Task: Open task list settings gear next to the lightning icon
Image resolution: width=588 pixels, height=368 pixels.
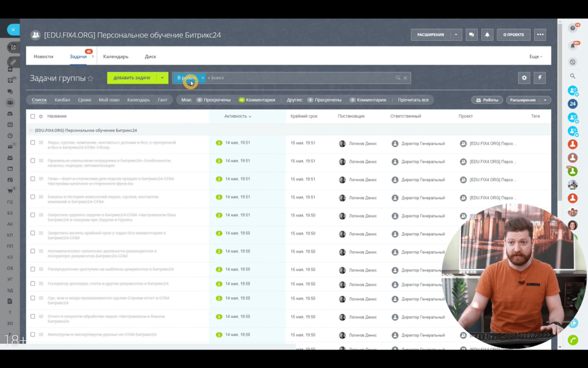Action: click(x=524, y=78)
